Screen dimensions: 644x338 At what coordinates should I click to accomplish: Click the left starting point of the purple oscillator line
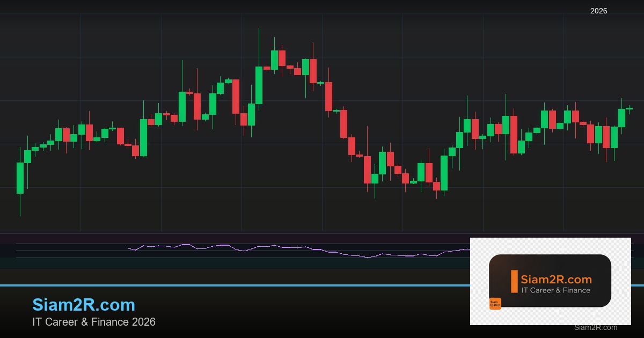129,248
